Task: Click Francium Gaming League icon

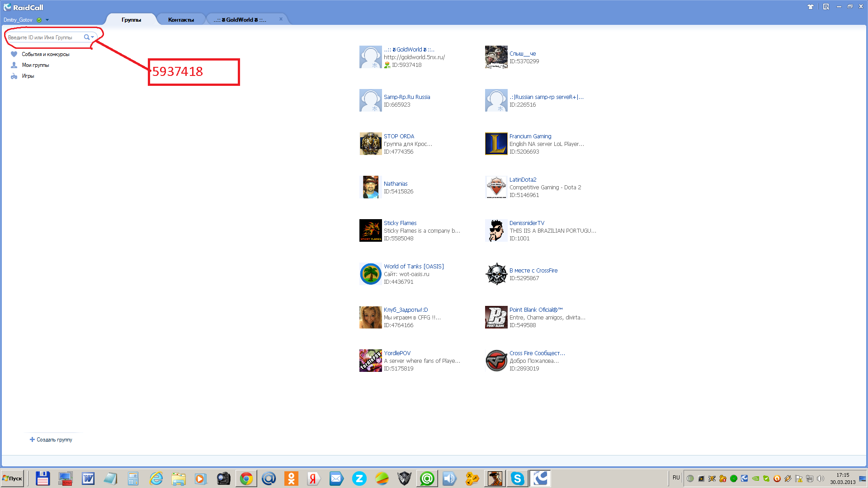Action: pos(496,144)
